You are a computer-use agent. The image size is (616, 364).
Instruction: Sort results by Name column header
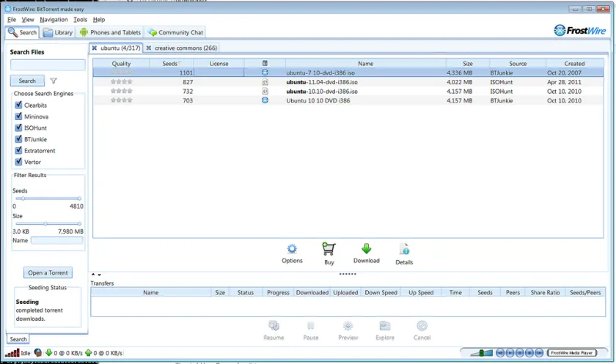click(365, 63)
